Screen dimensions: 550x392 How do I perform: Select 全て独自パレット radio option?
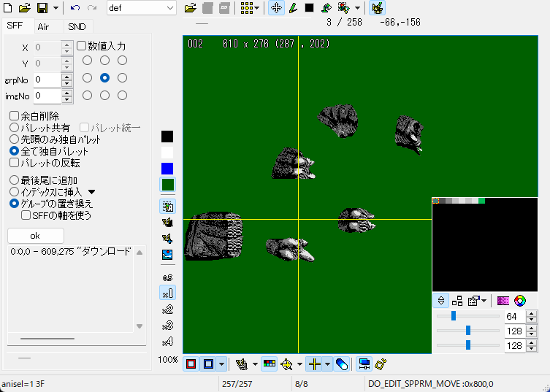15,151
